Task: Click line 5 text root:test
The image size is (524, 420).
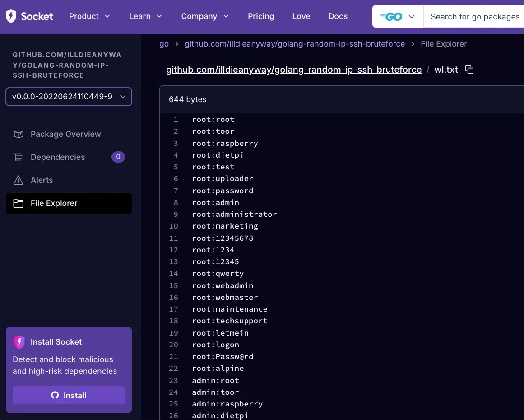Action: pyautogui.click(x=213, y=167)
